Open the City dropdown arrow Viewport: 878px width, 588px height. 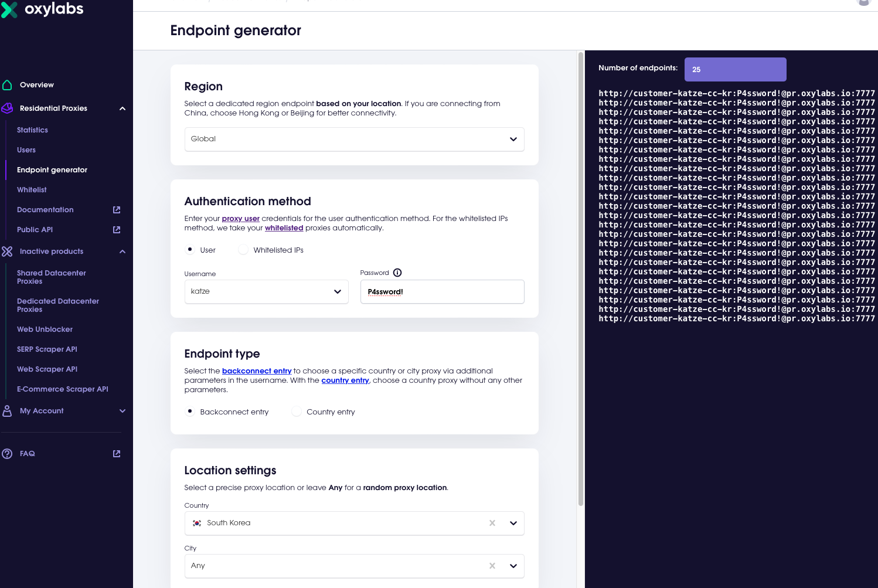[x=513, y=566]
